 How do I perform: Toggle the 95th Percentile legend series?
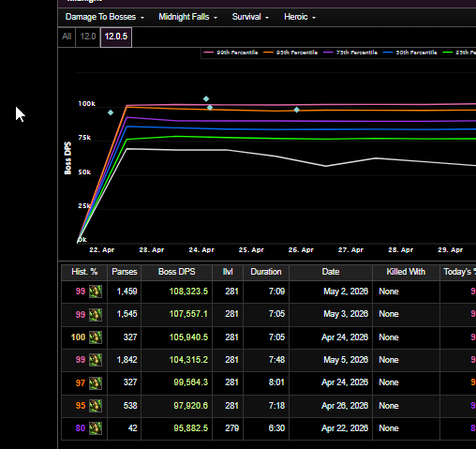pyautogui.click(x=290, y=52)
